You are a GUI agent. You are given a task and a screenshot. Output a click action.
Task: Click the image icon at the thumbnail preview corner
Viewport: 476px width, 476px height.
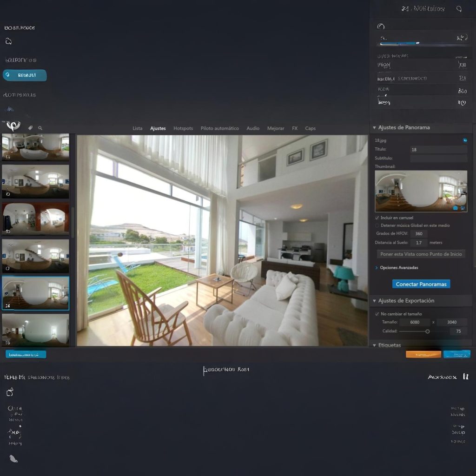pos(463,208)
